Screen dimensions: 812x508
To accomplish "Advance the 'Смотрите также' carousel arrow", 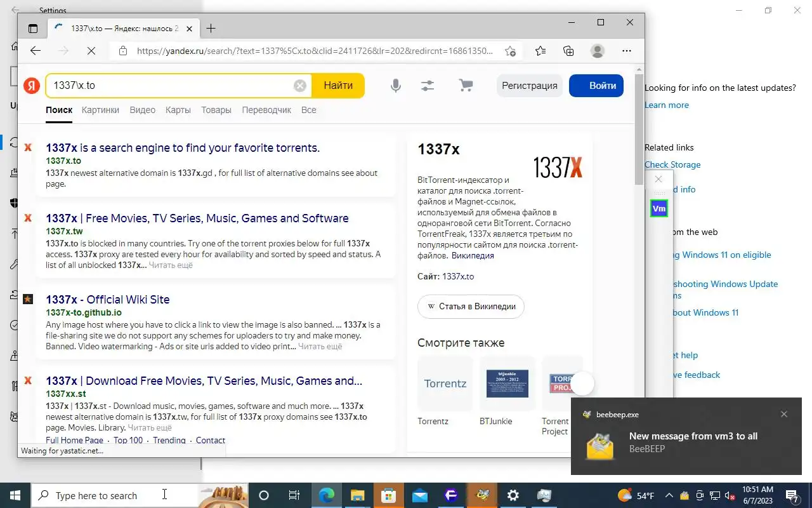I will click(582, 384).
